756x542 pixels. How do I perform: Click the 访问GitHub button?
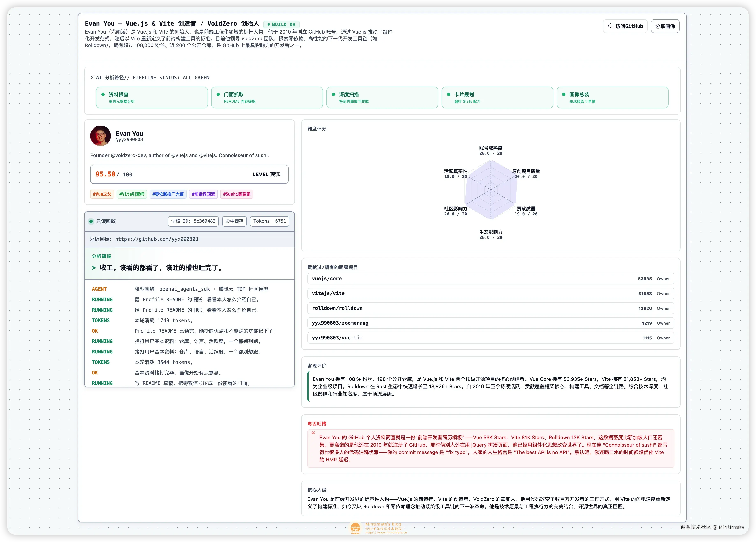coord(625,26)
